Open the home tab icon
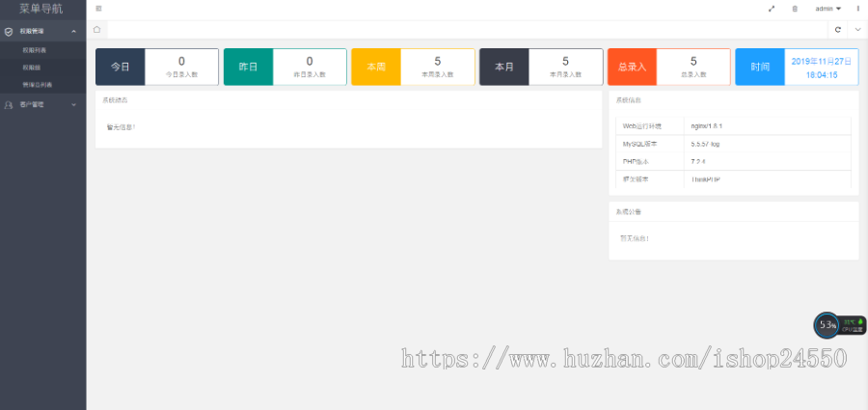 96,29
